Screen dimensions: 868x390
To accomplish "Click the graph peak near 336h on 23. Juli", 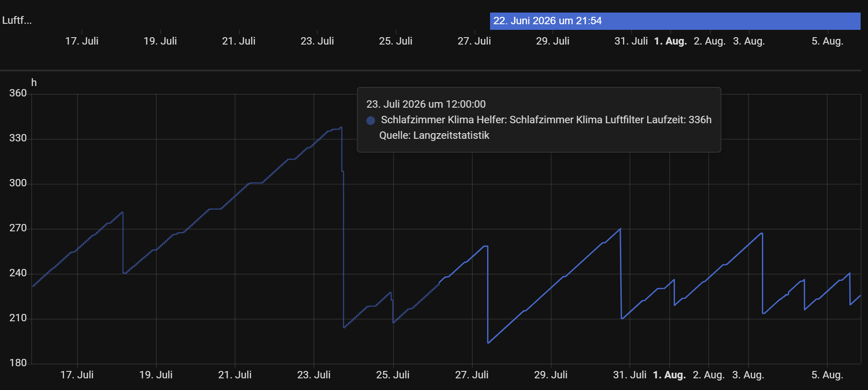I will [x=341, y=128].
